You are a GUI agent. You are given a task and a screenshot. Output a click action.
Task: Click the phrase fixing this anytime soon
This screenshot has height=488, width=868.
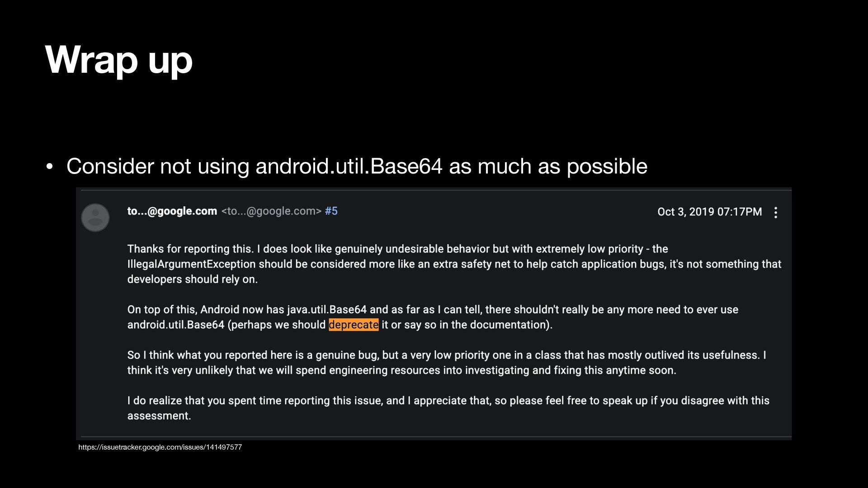coord(615,370)
